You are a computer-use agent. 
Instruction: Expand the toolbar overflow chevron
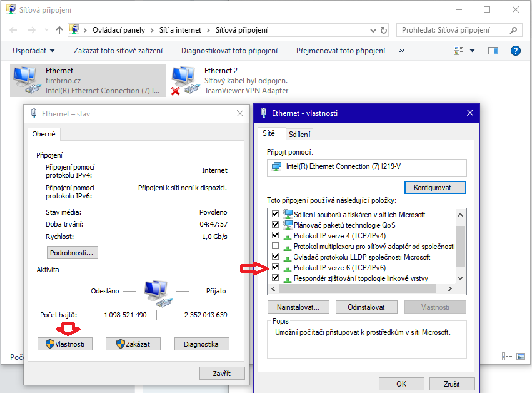pyautogui.click(x=401, y=51)
